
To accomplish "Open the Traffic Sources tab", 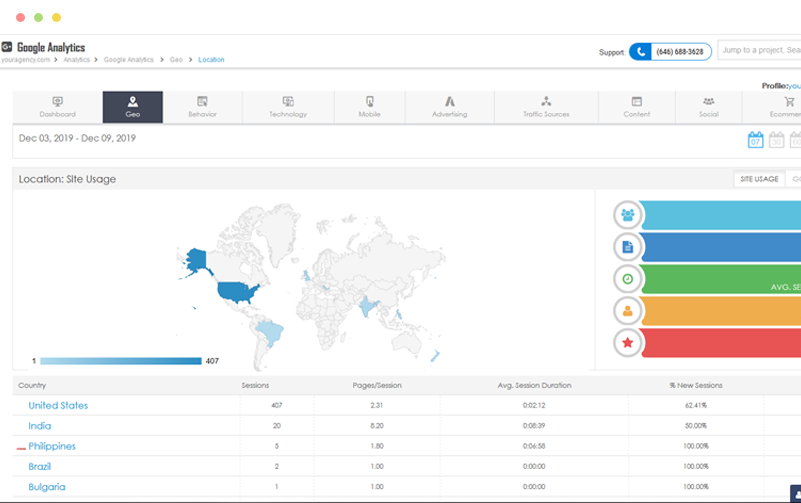I will [x=546, y=107].
